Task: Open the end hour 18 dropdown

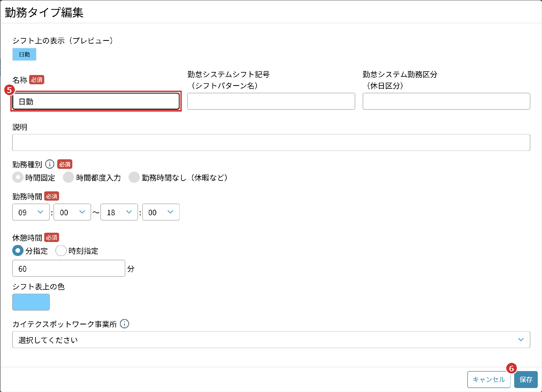Action: 119,212
